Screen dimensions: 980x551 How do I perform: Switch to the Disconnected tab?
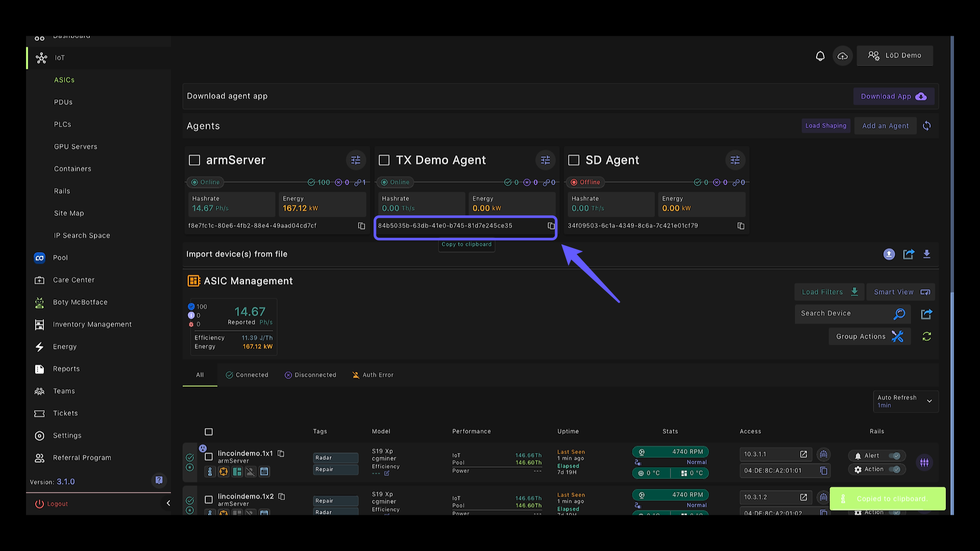point(310,375)
